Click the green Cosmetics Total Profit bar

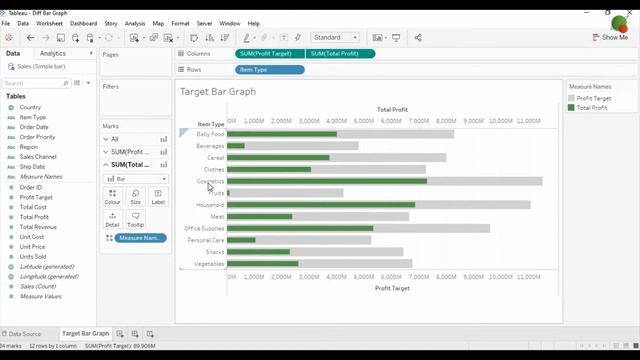coord(327,181)
